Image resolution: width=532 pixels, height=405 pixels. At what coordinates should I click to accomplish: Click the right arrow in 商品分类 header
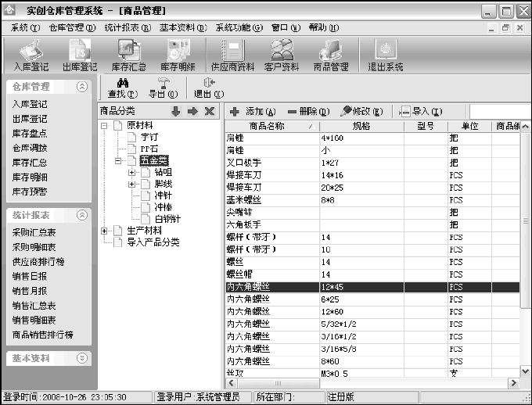192,111
